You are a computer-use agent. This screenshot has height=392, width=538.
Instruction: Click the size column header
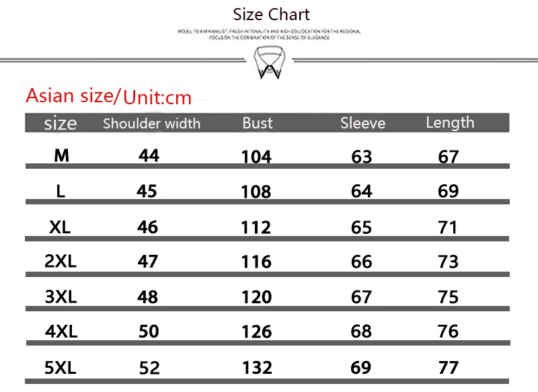(x=61, y=124)
